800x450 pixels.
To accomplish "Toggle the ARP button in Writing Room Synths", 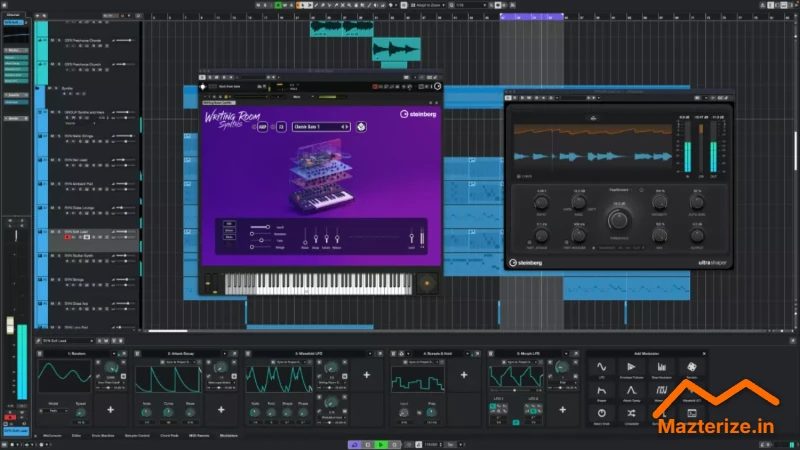I will click(x=262, y=127).
